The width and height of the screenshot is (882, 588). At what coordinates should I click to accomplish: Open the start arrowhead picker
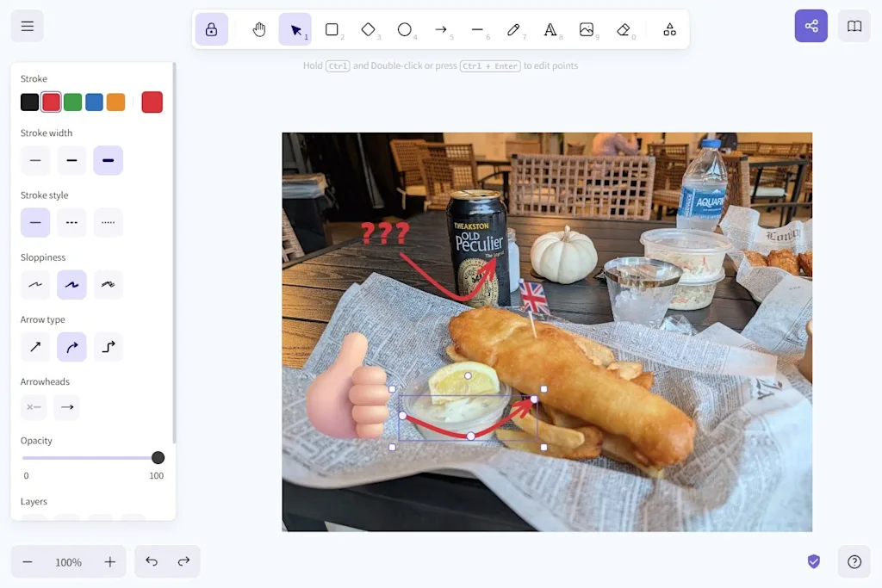pyautogui.click(x=34, y=407)
